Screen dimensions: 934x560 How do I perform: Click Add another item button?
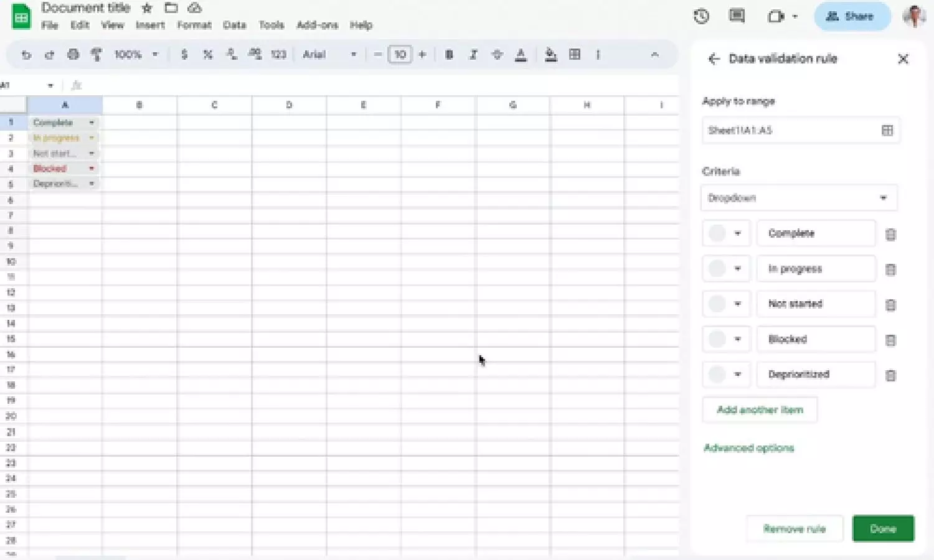point(760,410)
